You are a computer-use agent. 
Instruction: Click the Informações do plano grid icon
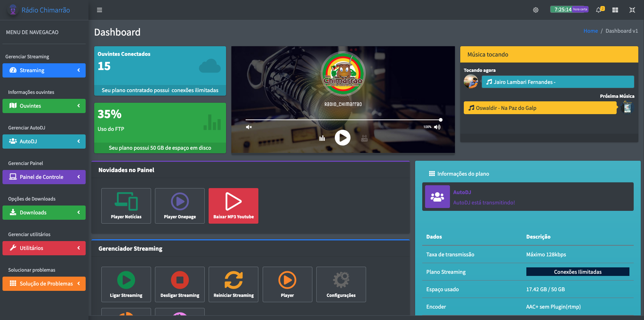(x=432, y=174)
